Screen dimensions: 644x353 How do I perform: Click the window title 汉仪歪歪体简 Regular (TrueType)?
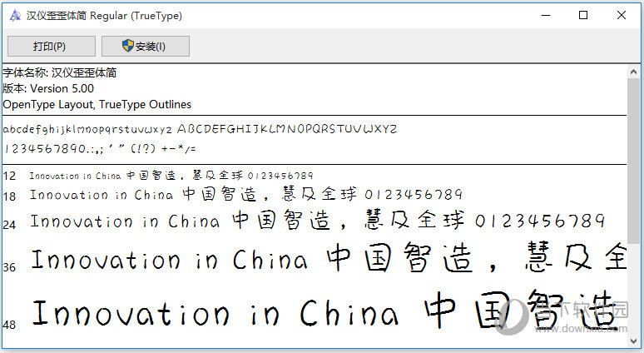pos(104,16)
